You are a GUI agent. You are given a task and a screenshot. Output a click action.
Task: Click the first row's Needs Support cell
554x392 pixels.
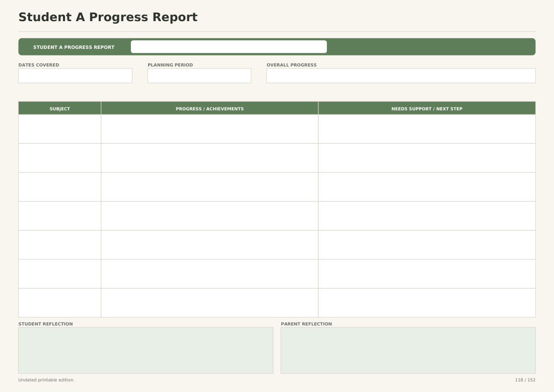coord(427,129)
